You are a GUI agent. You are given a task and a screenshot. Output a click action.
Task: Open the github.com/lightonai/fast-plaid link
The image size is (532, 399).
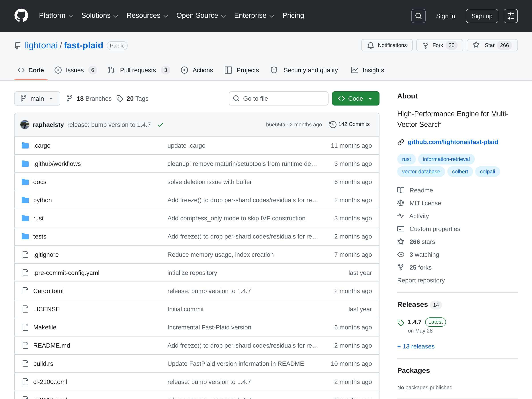click(x=453, y=142)
